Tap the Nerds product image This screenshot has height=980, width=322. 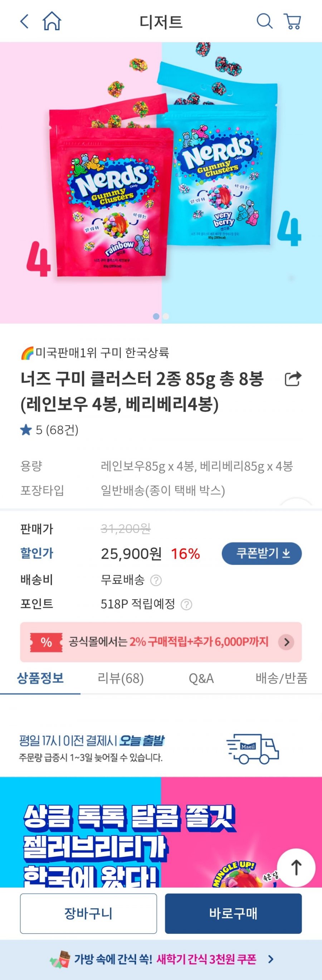(x=161, y=183)
